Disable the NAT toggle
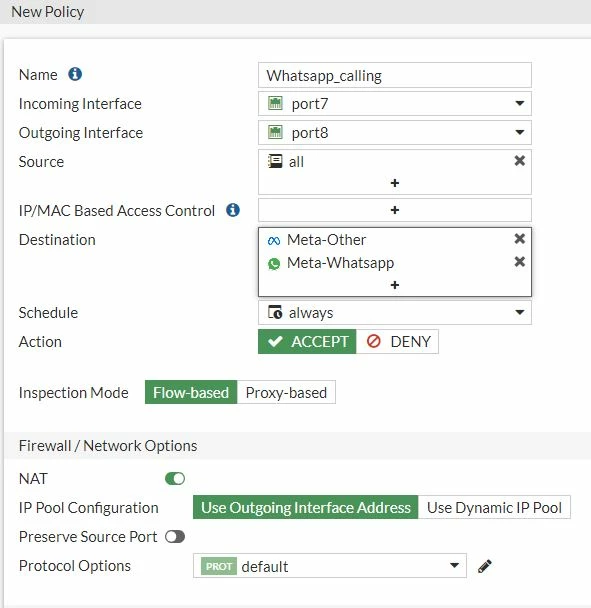 [x=175, y=478]
